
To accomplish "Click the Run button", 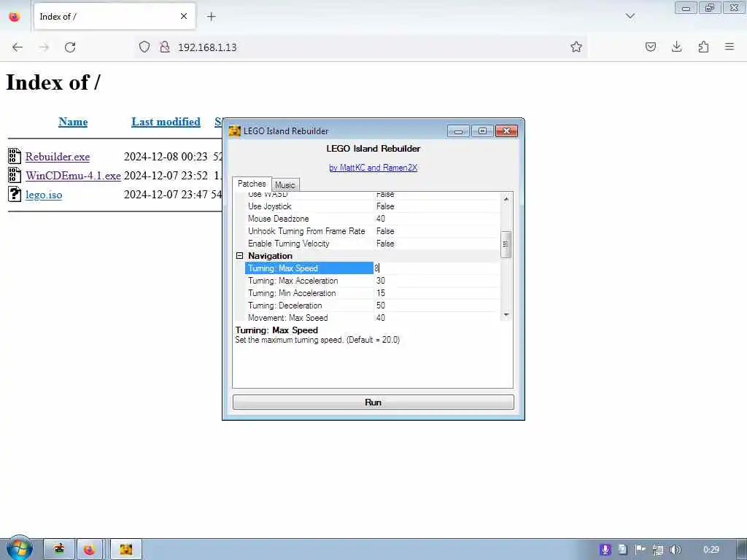I will 373,402.
